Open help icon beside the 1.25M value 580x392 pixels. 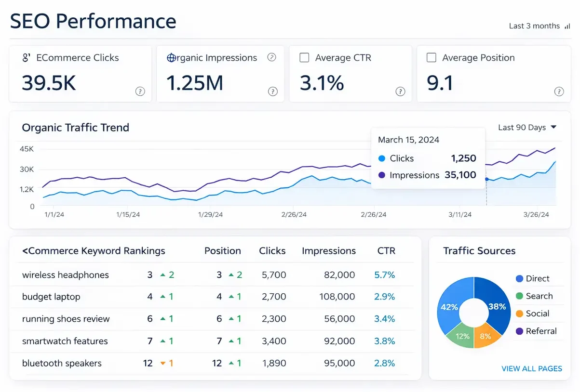272,91
